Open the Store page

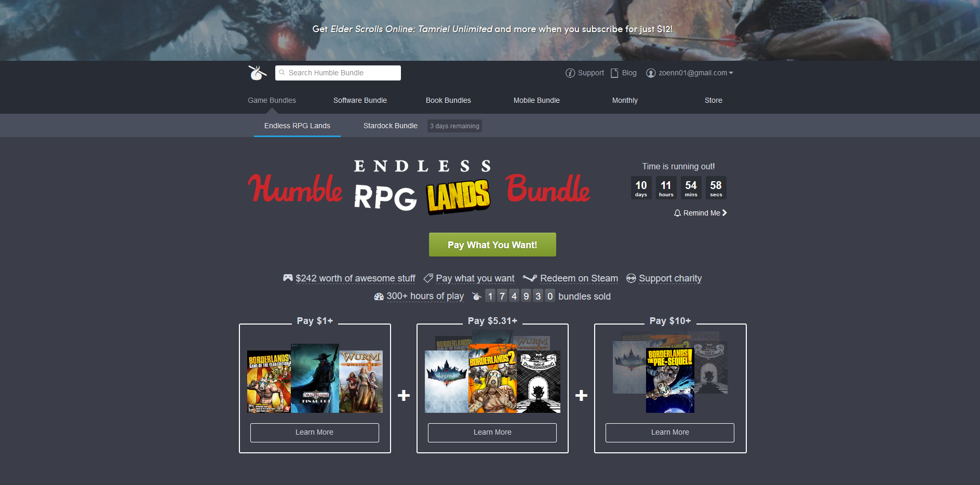pyautogui.click(x=714, y=100)
